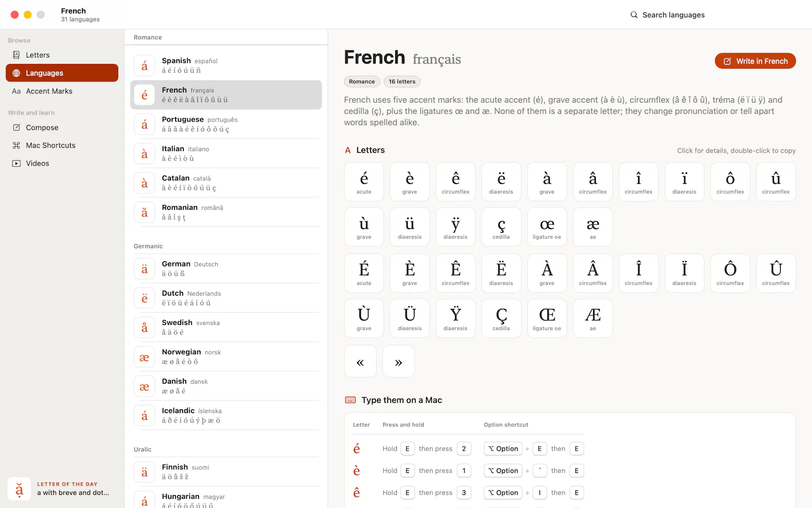Go to Compose in sidebar
The width and height of the screenshot is (812, 508).
click(x=62, y=128)
